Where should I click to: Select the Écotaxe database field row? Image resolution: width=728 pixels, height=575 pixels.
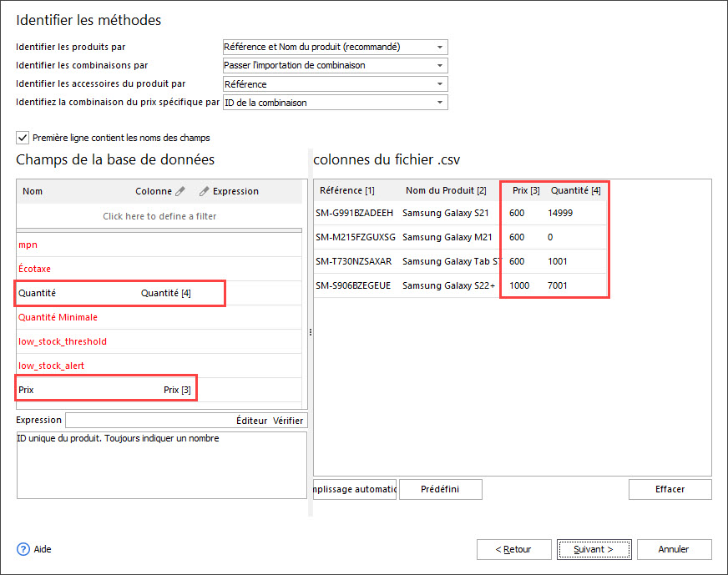tap(159, 269)
